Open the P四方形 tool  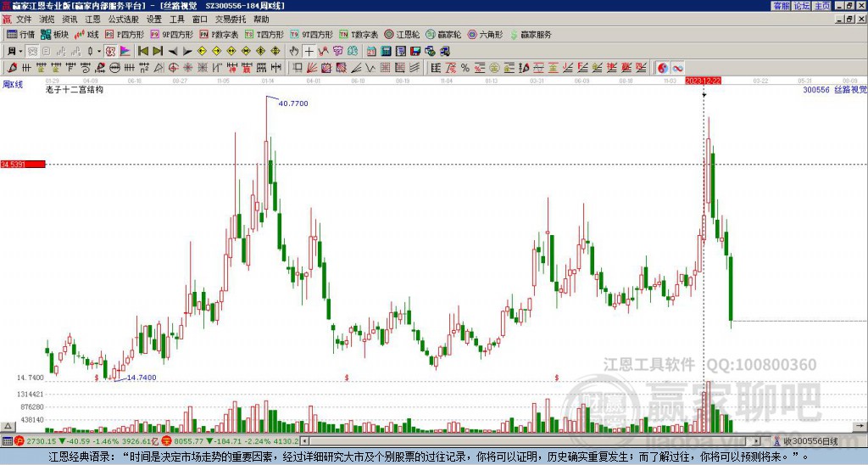(x=125, y=34)
